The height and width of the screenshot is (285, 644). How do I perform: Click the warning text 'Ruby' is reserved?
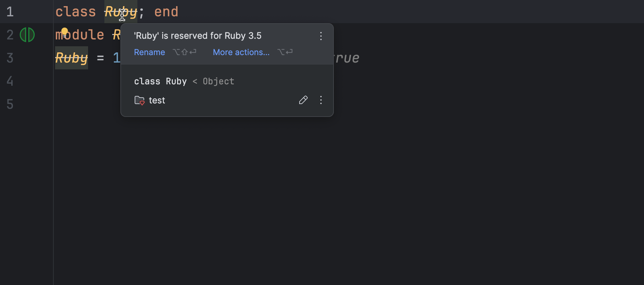coord(198,36)
